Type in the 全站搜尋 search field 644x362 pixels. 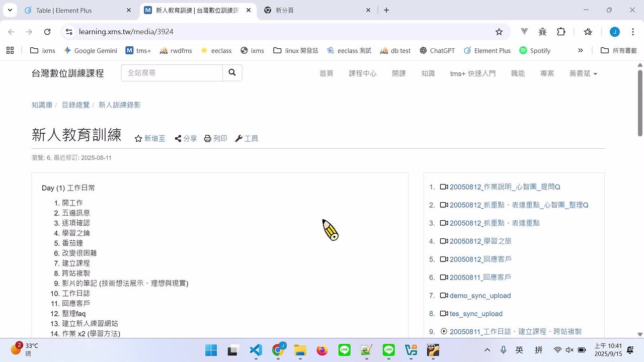coord(172,73)
